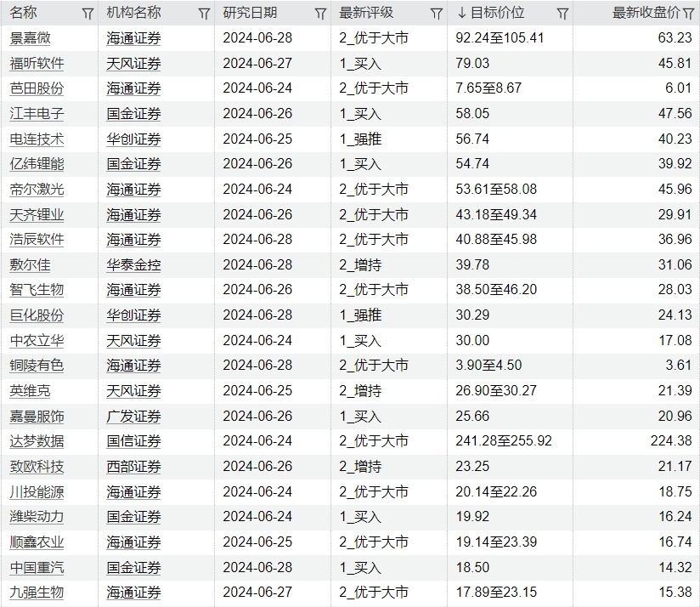
Task: Open 国信证券 link in 达梦数据 row
Action: click(x=133, y=441)
